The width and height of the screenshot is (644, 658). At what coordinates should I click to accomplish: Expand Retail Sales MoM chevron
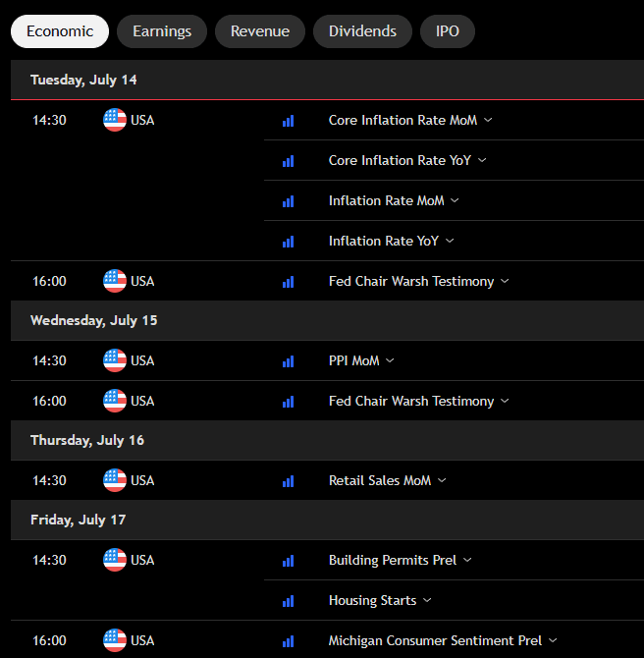coord(442,480)
